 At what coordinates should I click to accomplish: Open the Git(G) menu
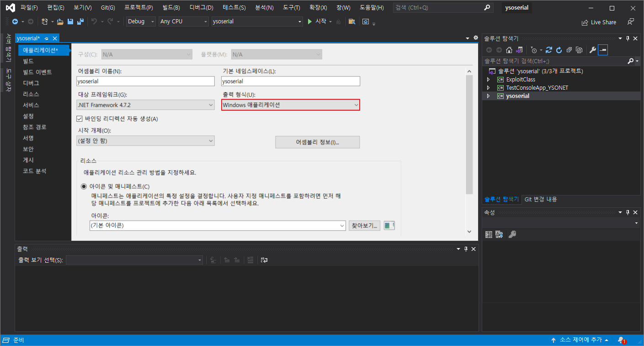pos(108,8)
